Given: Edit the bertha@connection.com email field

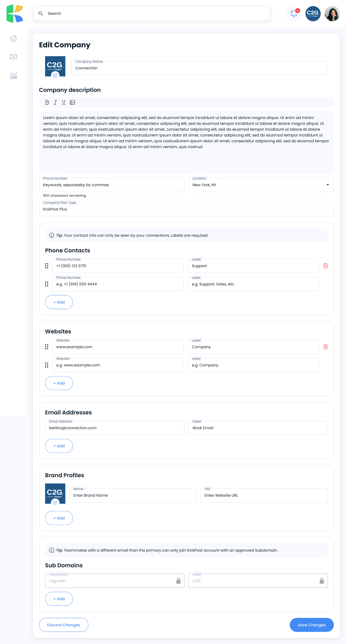Looking at the screenshot, I should [x=115, y=428].
